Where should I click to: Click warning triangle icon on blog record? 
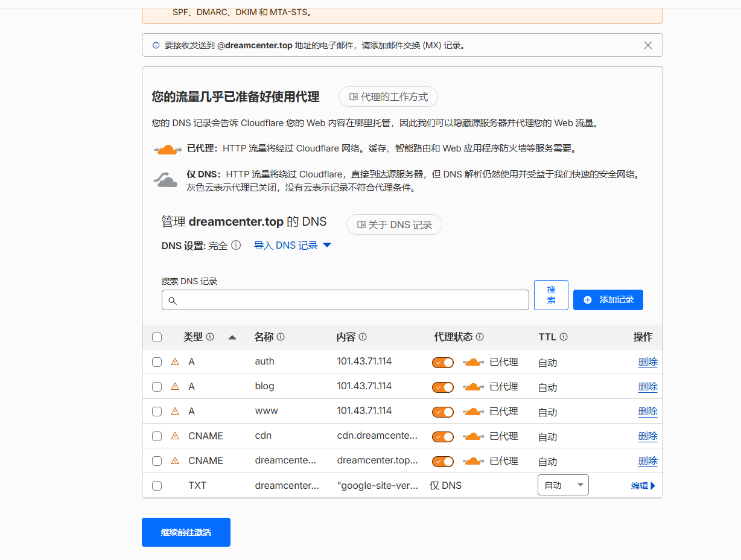coord(175,386)
